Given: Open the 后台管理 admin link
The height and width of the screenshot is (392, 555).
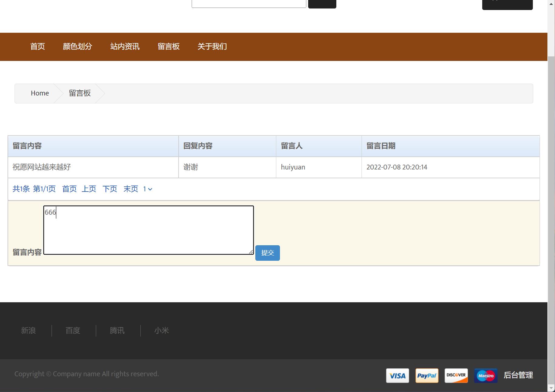Looking at the screenshot, I should [x=518, y=375].
